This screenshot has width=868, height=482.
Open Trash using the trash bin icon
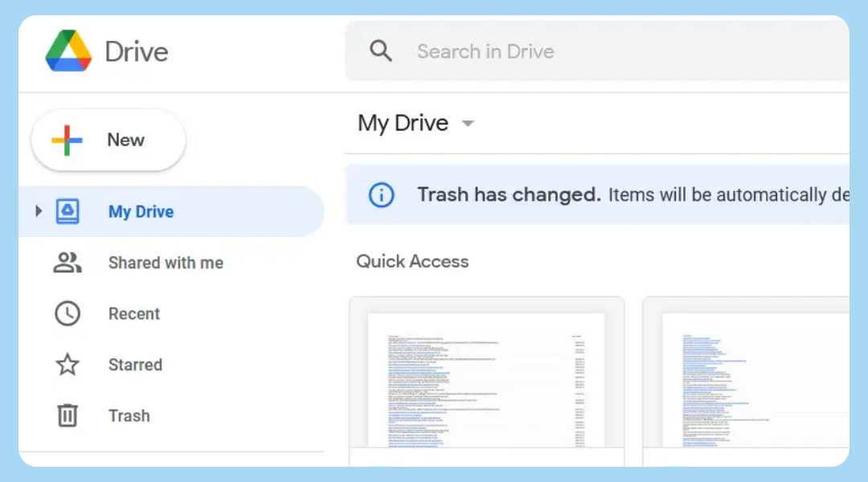click(68, 415)
